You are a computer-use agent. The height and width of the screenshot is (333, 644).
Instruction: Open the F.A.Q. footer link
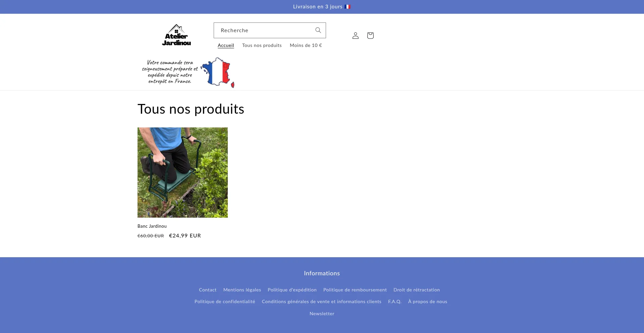pos(395,301)
